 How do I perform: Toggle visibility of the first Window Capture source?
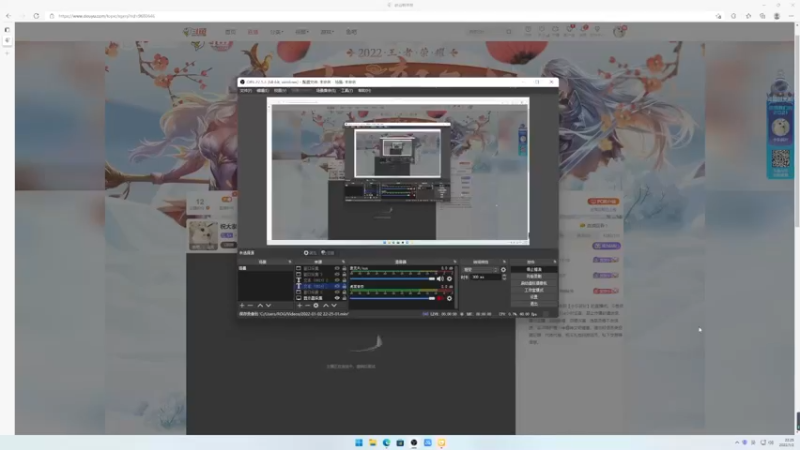click(337, 268)
